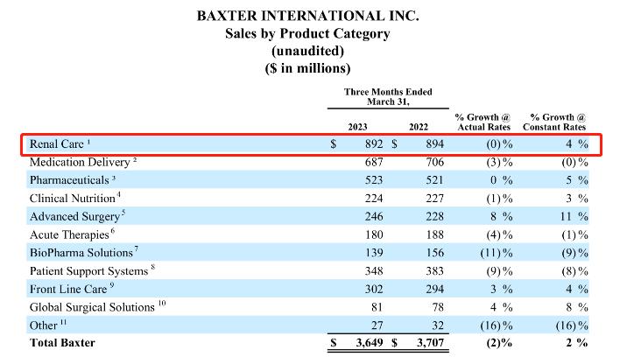Click the '2022' column header
Image resolution: width=627 pixels, height=364 pixels.
click(419, 127)
